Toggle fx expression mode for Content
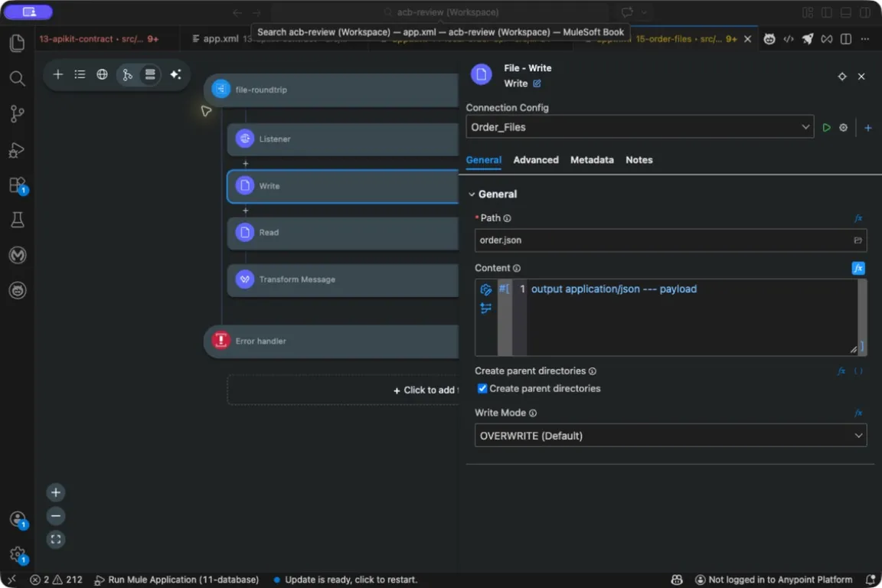882x588 pixels. pyautogui.click(x=858, y=269)
